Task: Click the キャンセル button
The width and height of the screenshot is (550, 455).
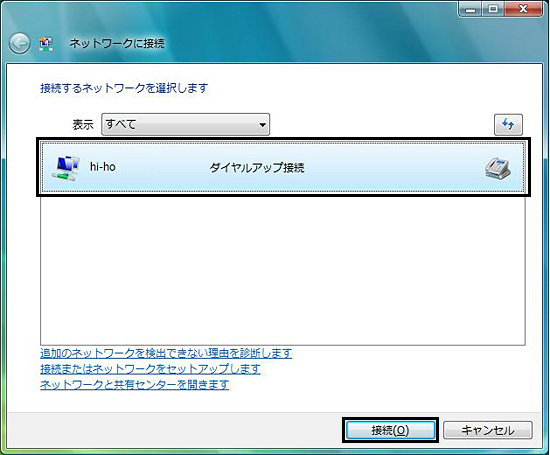Action: click(488, 430)
